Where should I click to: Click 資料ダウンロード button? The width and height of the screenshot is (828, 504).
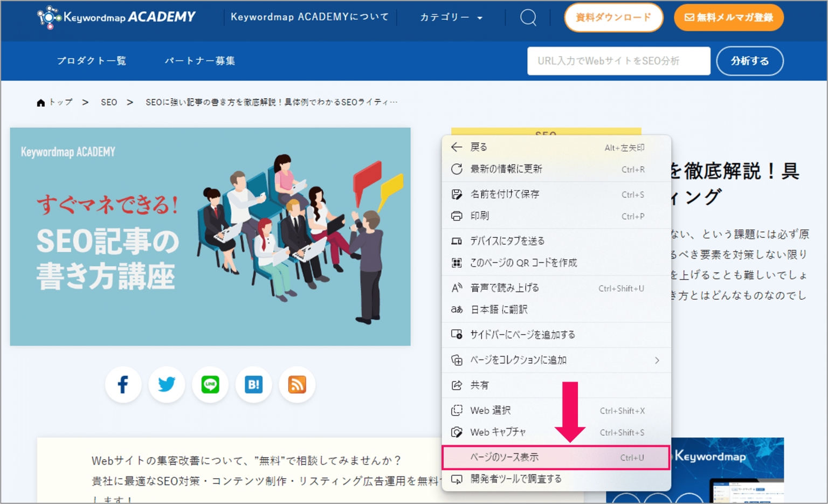click(613, 17)
